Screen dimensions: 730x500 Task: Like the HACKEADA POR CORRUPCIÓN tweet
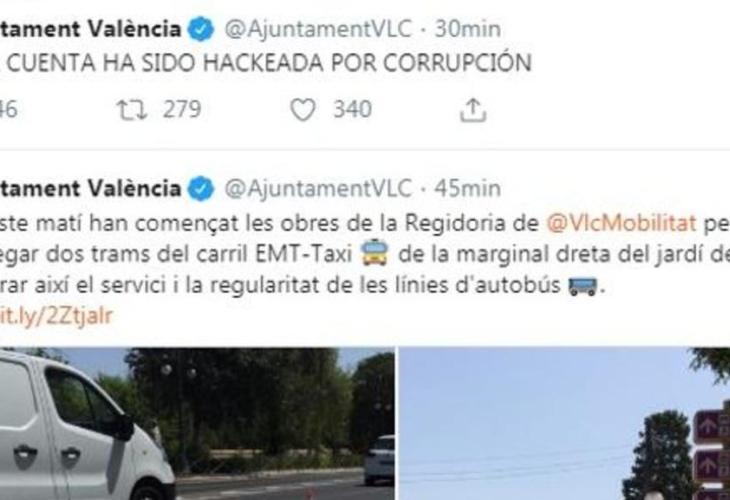pos(303,110)
